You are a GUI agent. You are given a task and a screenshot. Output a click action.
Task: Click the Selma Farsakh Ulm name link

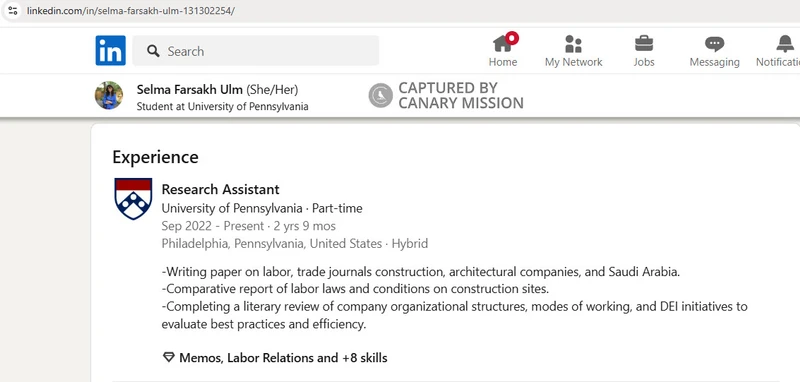[190, 90]
